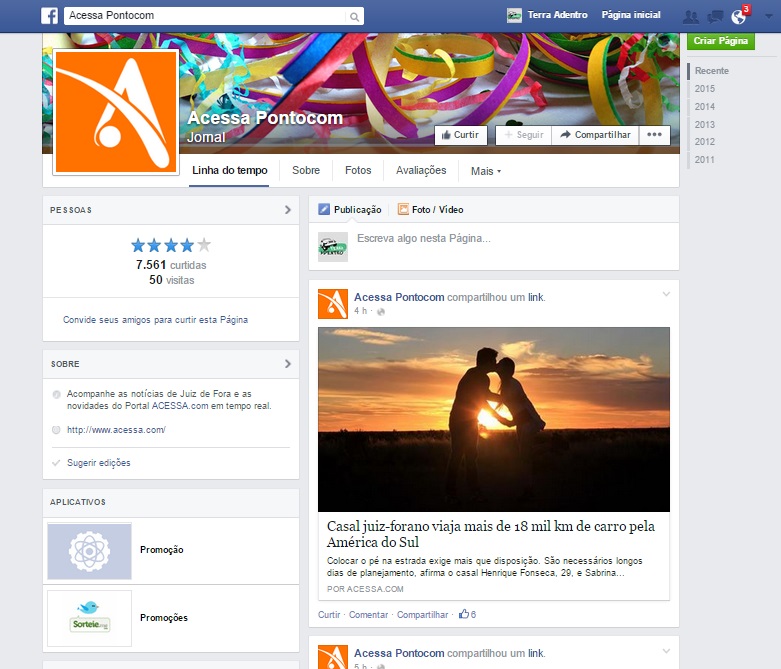The image size is (781, 669).
Task: Click the Terra Adentro avatar in composer
Action: [333, 247]
